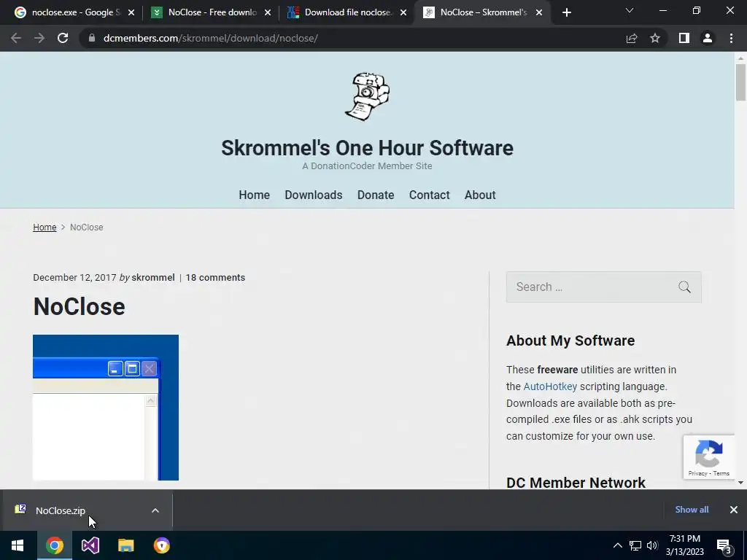Open reCAPTCHA Privacy link

click(697, 473)
